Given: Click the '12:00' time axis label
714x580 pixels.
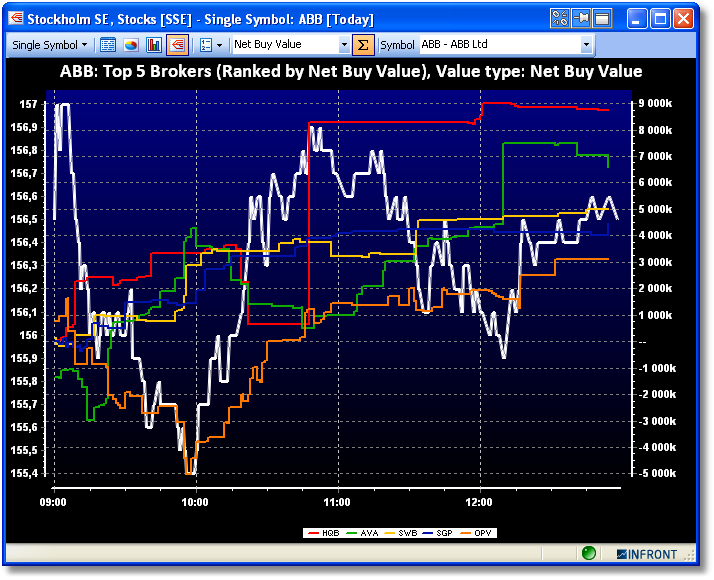Looking at the screenshot, I should [x=479, y=503].
